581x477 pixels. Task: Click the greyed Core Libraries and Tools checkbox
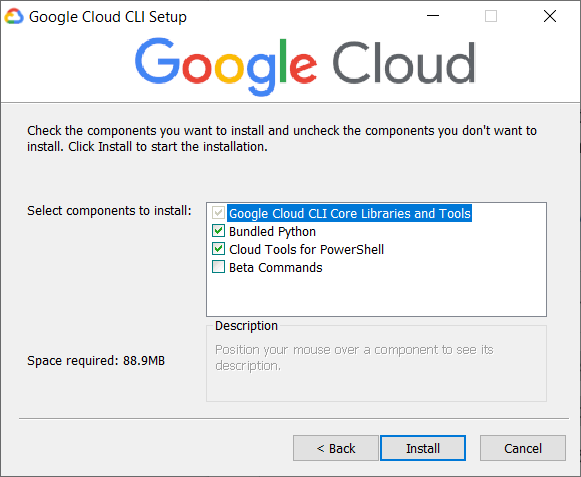[218, 213]
